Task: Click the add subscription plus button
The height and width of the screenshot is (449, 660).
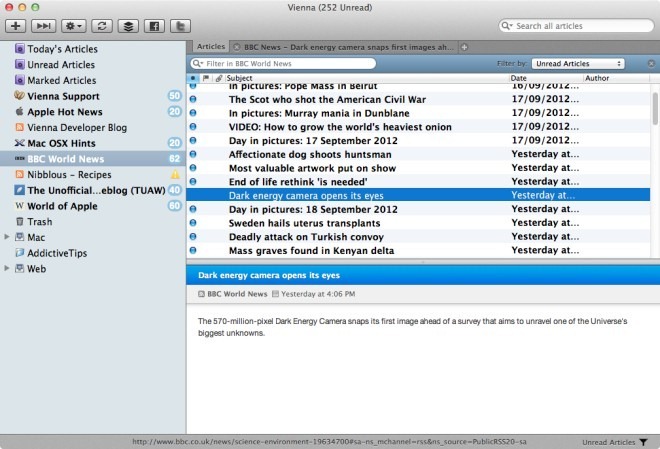Action: [x=16, y=26]
